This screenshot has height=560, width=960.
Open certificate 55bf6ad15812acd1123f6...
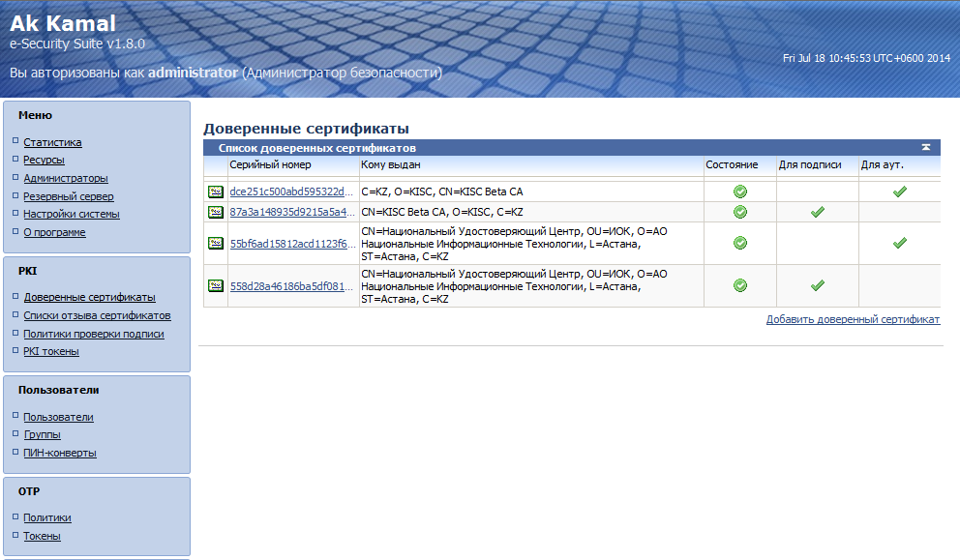[292, 244]
